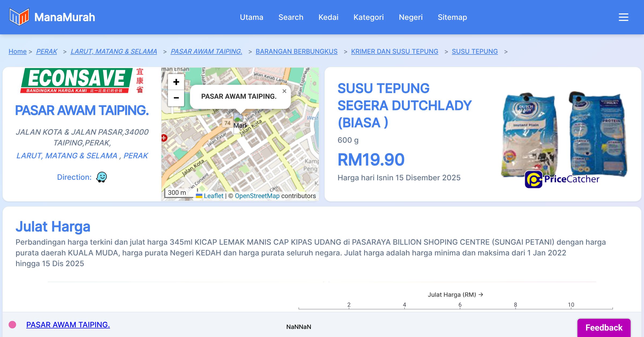Go to the Negeri page

[x=411, y=17]
